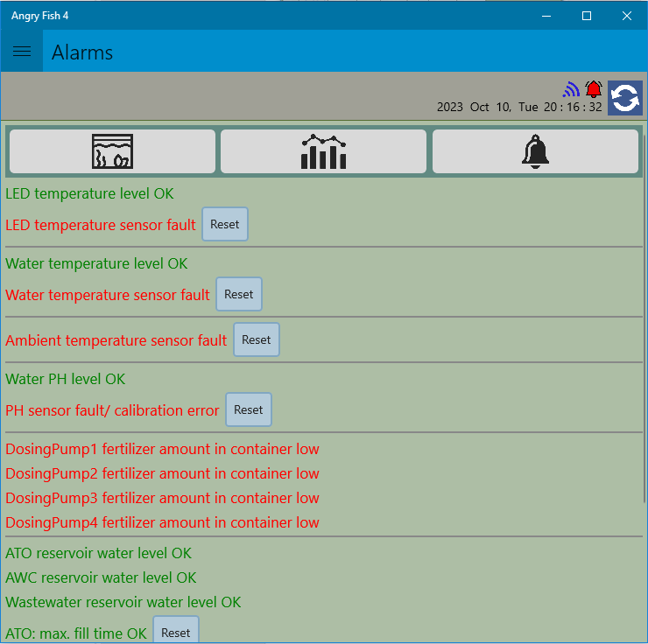Click the date and time display
Image resolution: width=648 pixels, height=644 pixels.
(x=519, y=107)
